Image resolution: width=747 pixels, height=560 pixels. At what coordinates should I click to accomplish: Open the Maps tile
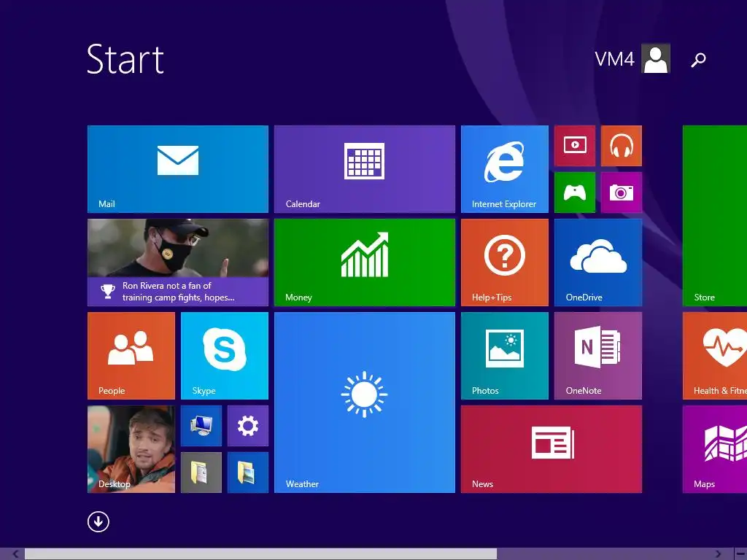pyautogui.click(x=715, y=449)
